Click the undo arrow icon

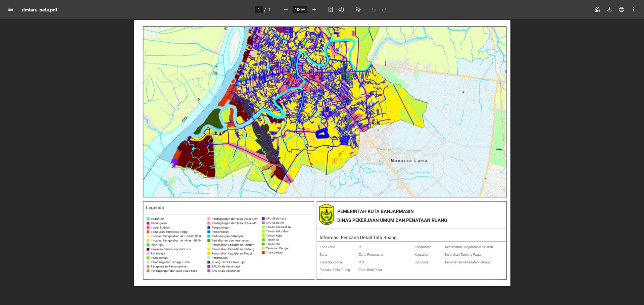pyautogui.click(x=374, y=9)
